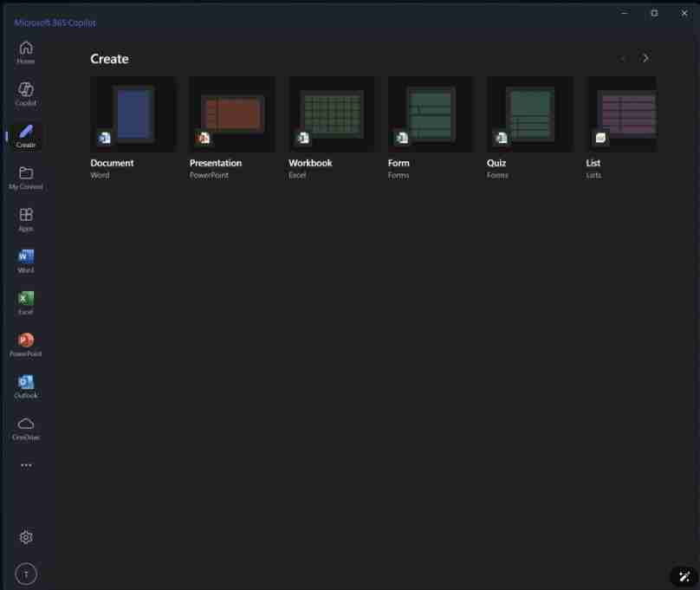The image size is (700, 590).
Task: Open the profile avatar at bottom left
Action: pos(26,574)
